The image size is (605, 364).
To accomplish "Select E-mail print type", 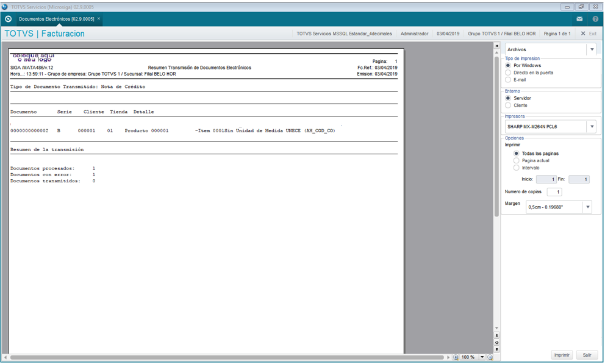I will [x=508, y=80].
